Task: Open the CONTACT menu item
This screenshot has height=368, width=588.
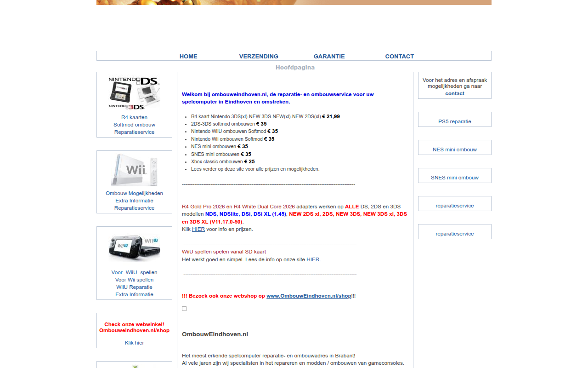Action: pos(399,56)
